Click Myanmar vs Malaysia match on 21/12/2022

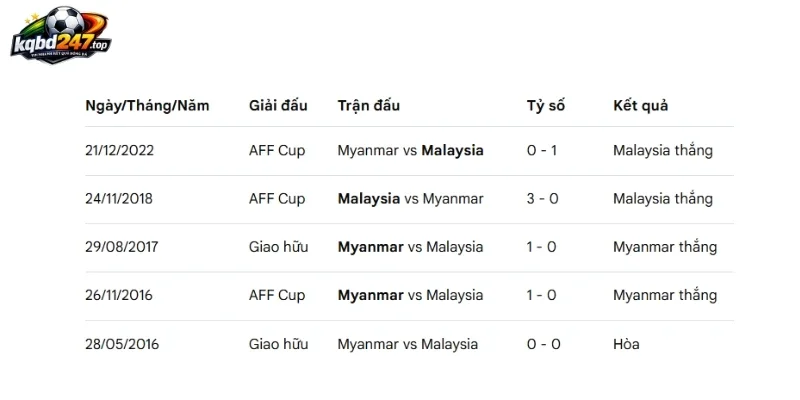410,151
